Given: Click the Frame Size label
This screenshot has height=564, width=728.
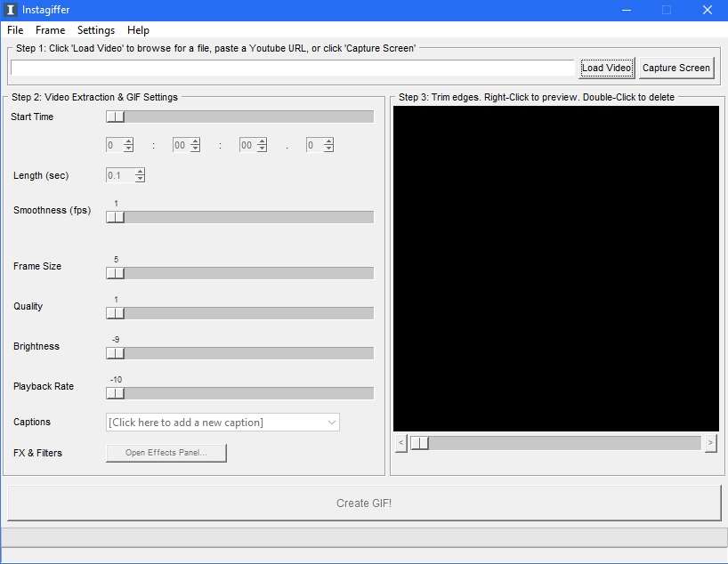Looking at the screenshot, I should pos(37,266).
